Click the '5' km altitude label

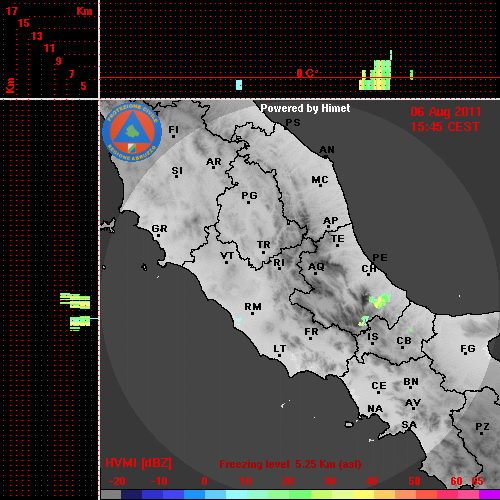click(83, 86)
